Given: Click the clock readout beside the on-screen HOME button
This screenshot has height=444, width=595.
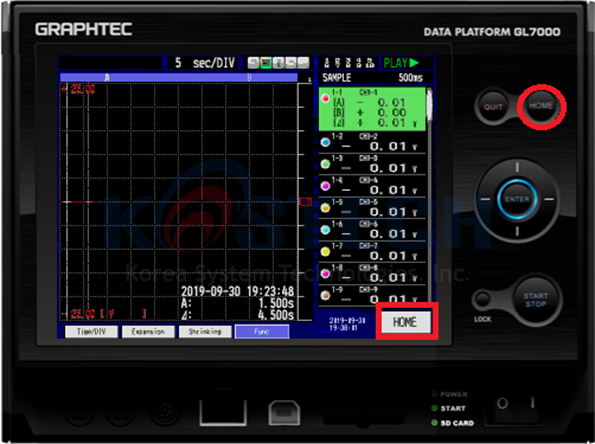Looking at the screenshot, I should point(347,324).
